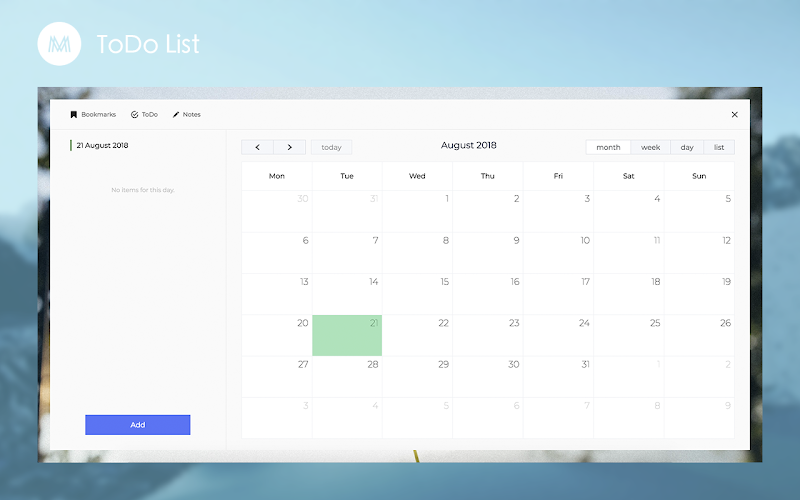
Task: Select August 29 in the calendar
Action: click(x=417, y=377)
